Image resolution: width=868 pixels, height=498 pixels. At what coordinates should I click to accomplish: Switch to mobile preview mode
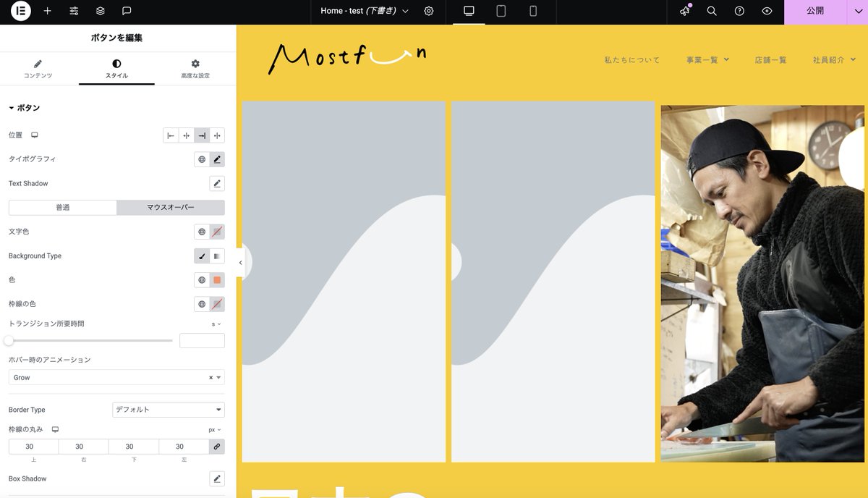533,12
